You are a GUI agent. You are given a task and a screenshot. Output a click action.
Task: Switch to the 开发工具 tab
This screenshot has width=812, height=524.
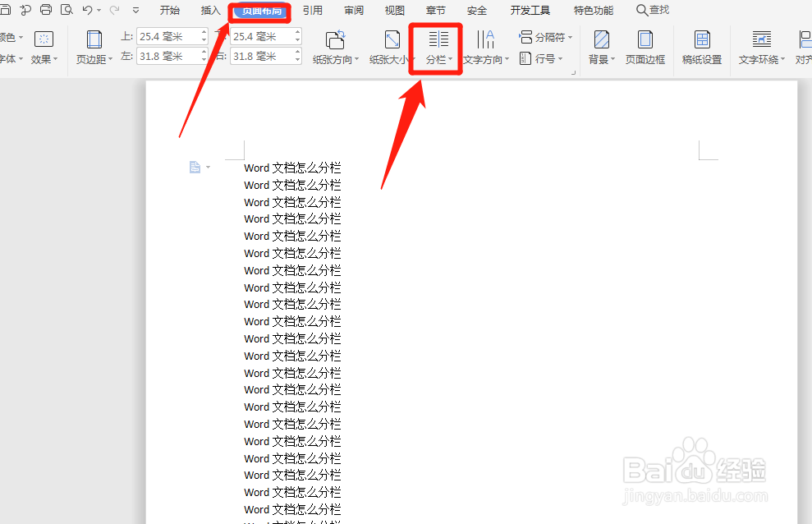click(x=530, y=11)
